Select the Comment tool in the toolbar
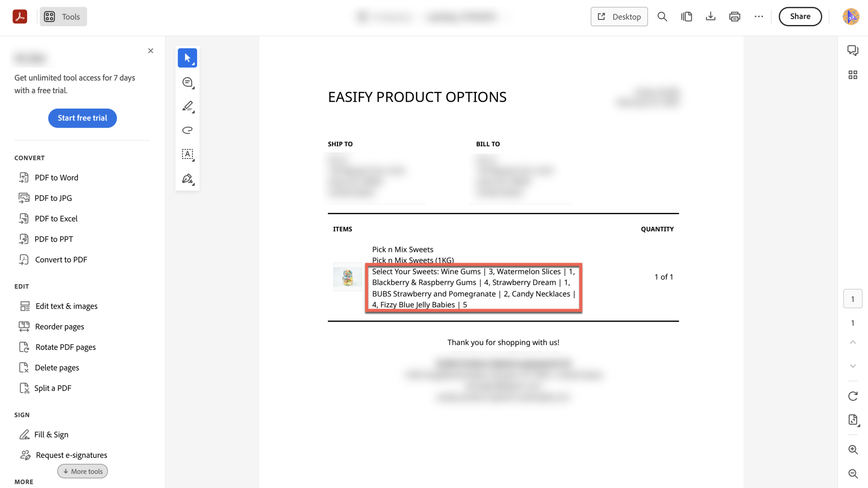 [186, 82]
